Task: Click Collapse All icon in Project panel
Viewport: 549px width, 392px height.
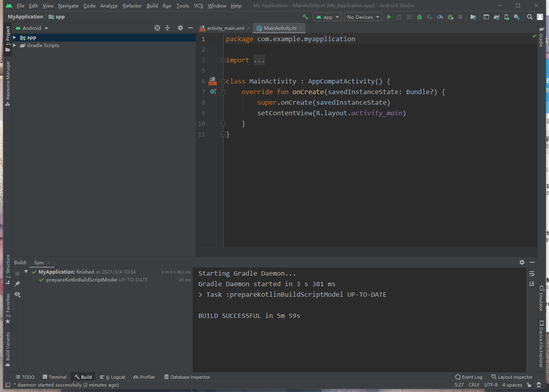Action: point(167,28)
